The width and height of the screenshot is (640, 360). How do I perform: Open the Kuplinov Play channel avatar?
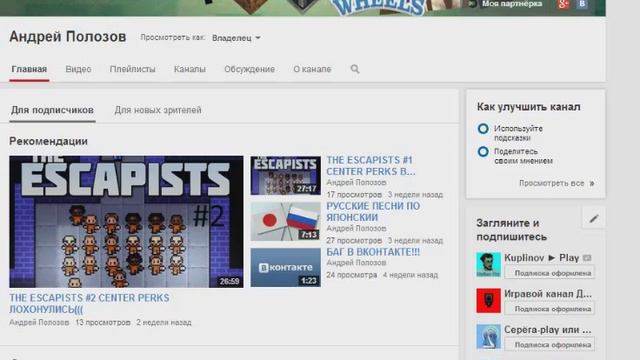tap(488, 264)
